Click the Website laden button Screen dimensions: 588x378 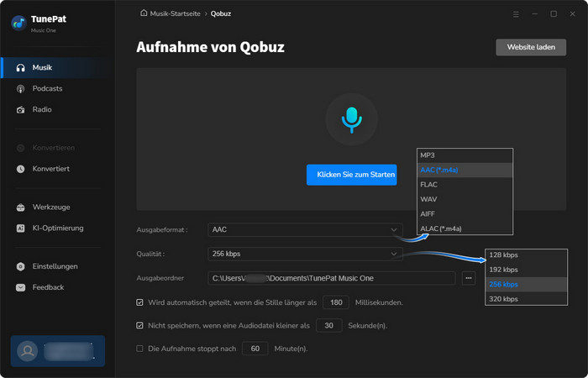click(x=531, y=47)
